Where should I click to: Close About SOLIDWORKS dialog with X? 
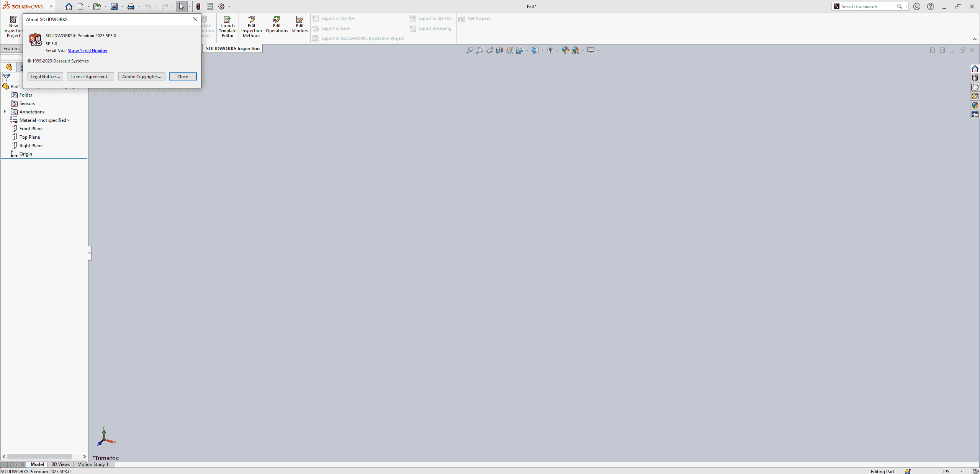coord(195,19)
